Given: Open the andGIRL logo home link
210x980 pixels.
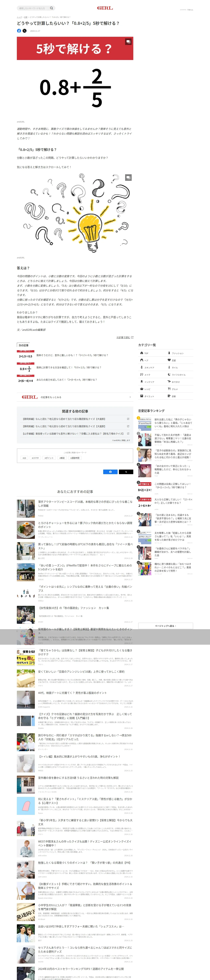Looking at the screenshot, I should pos(105,8).
